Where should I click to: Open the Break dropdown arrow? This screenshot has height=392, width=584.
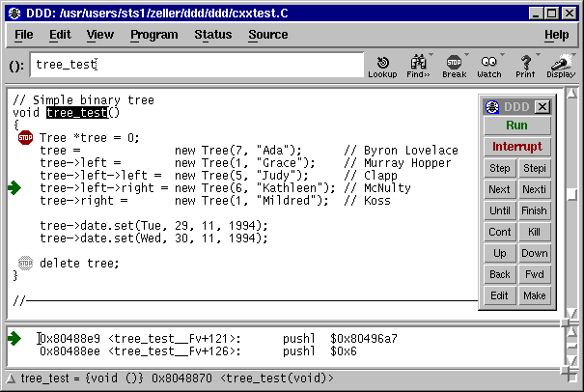[466, 55]
